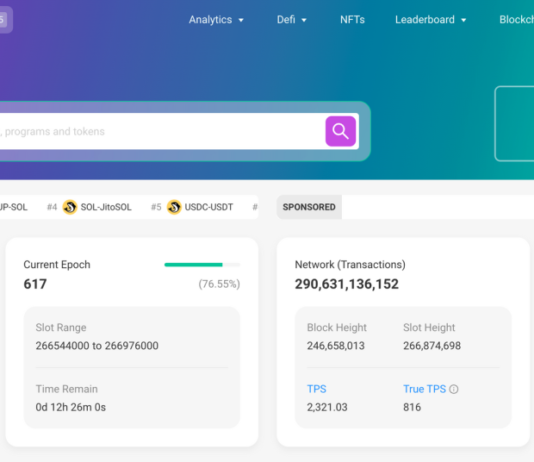Click the Current Epoch progress bar
This screenshot has height=462, width=534.
(202, 265)
